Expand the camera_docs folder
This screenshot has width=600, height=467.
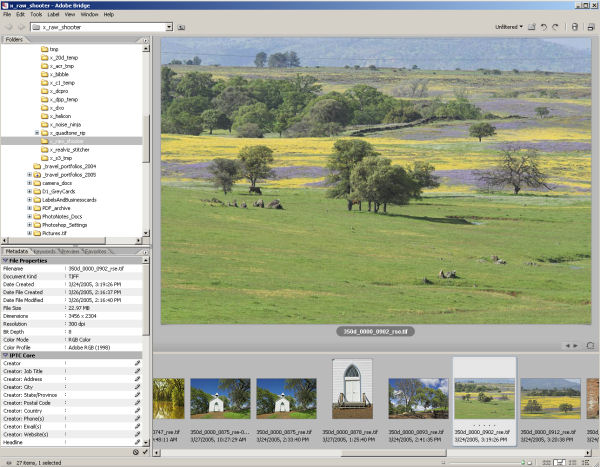coord(29,183)
